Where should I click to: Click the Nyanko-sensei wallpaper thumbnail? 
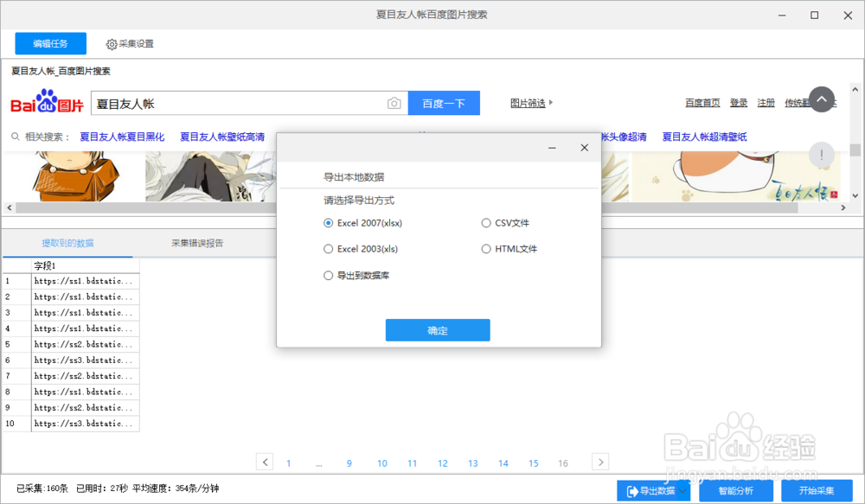coord(736,176)
